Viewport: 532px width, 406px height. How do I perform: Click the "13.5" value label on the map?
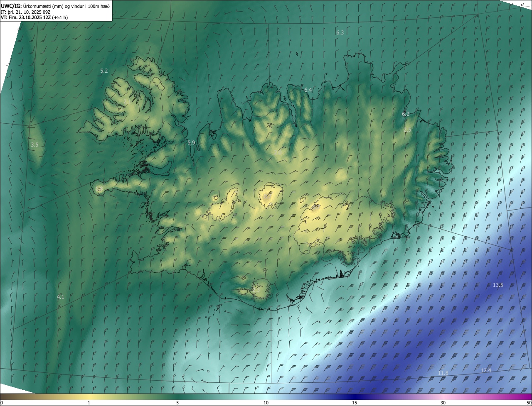click(498, 285)
